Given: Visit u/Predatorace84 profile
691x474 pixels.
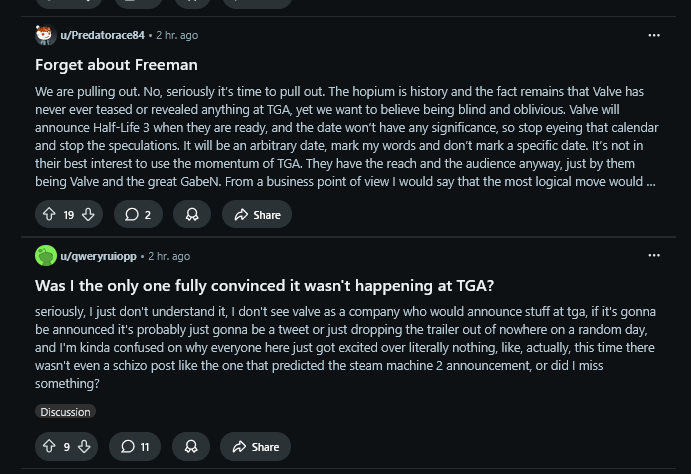Looking at the screenshot, I should (x=102, y=35).
